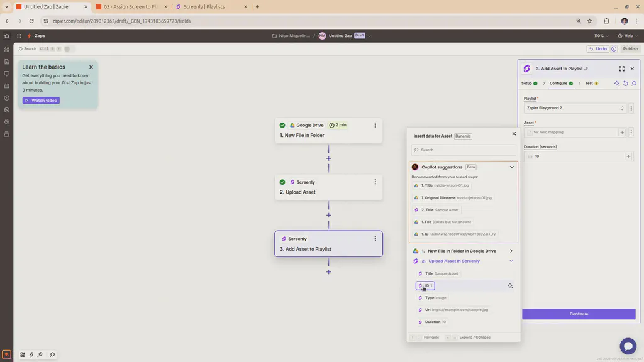This screenshot has width=644, height=362.
Task: Click the sparkle mapping icon beside the ID field
Action: (510, 285)
